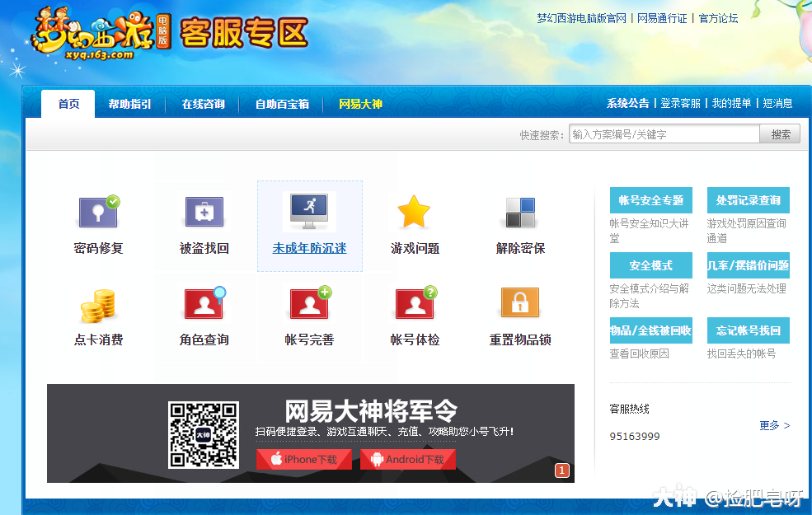Screen dimensions: 812x515
Task: Click the 找回丢失的帐号 description
Action: pyautogui.click(x=741, y=353)
